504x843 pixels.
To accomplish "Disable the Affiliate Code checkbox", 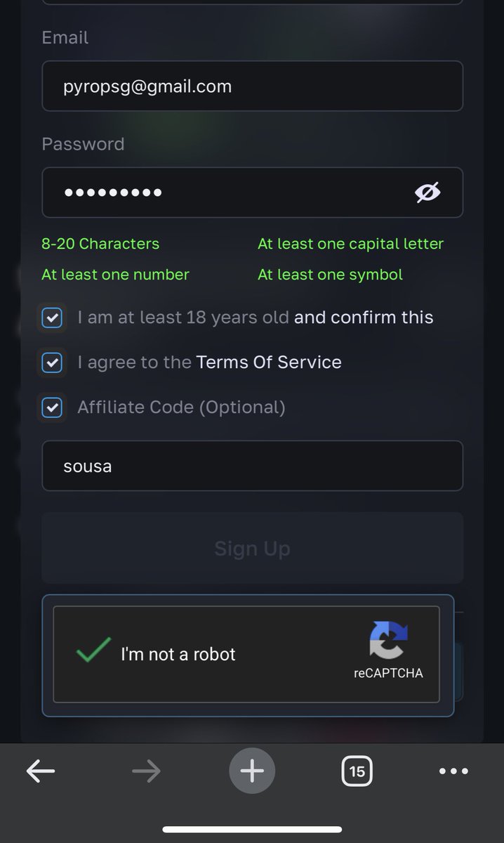I will (x=52, y=407).
